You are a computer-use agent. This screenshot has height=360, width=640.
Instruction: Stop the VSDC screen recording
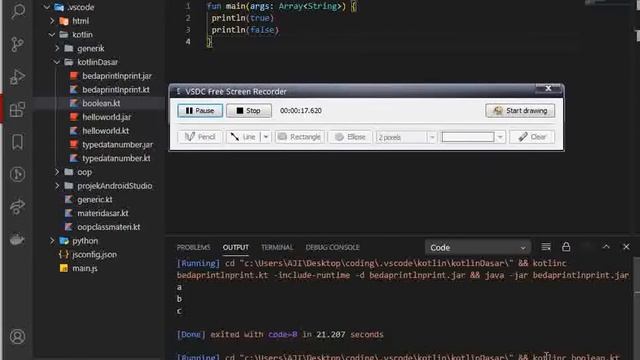(249, 111)
